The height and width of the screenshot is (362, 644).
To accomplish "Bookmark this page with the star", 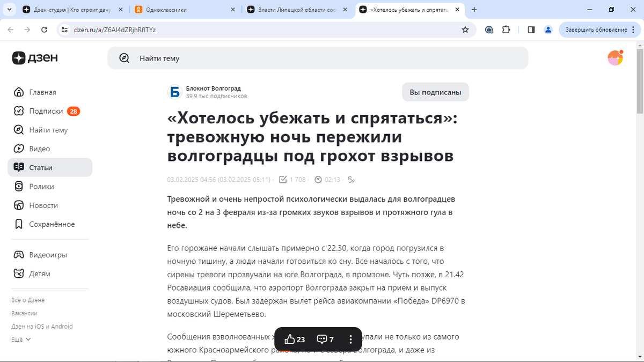I will coord(465,29).
